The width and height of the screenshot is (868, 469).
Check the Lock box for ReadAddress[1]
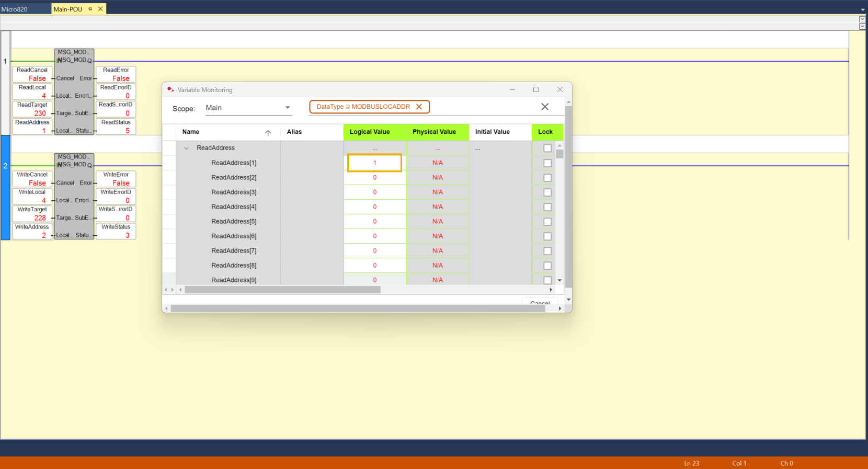[547, 163]
